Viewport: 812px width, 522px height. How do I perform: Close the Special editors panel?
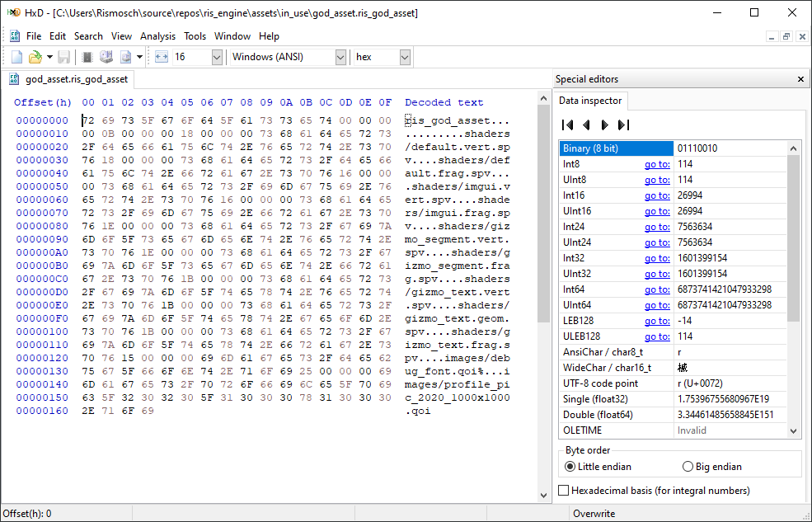[x=800, y=79]
